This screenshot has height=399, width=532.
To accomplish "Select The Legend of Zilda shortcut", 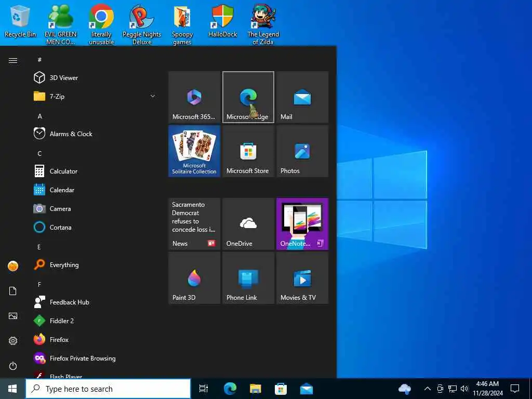I will (x=263, y=24).
